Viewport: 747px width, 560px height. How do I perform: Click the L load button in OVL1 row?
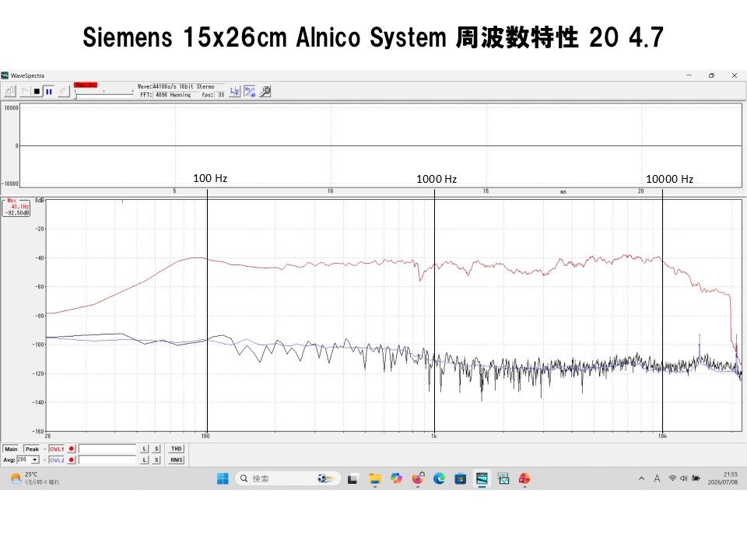145,449
